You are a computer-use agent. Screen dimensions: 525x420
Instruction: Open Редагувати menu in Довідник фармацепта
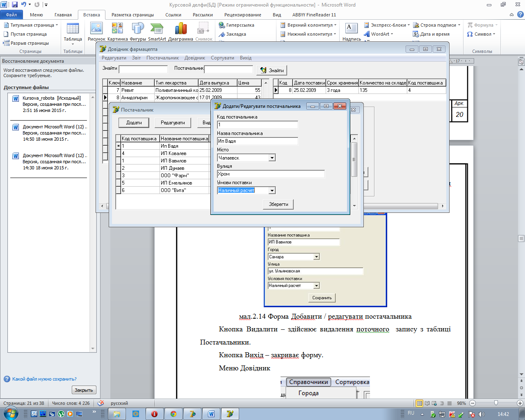(x=114, y=58)
